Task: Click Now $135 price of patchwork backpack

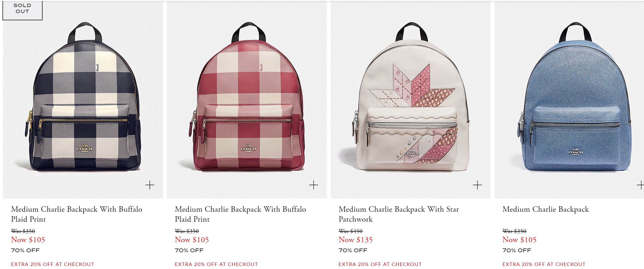Action: [356, 240]
